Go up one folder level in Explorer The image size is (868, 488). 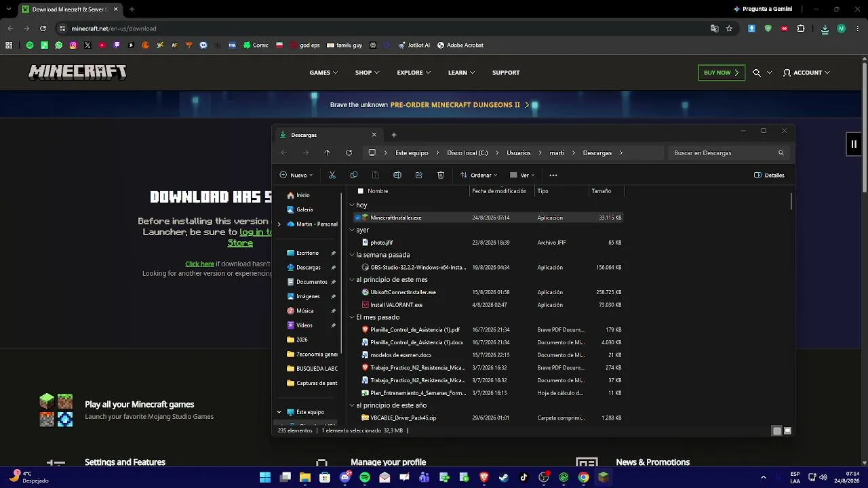[x=327, y=152]
